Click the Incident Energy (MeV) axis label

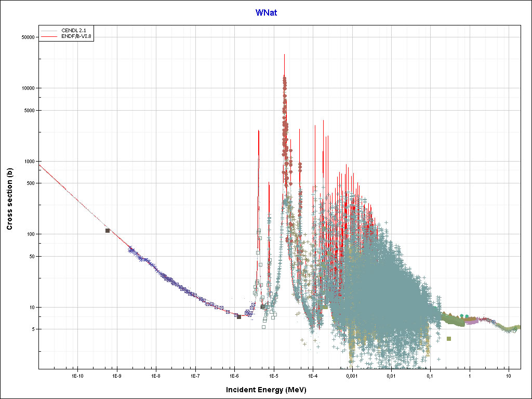[x=270, y=390]
